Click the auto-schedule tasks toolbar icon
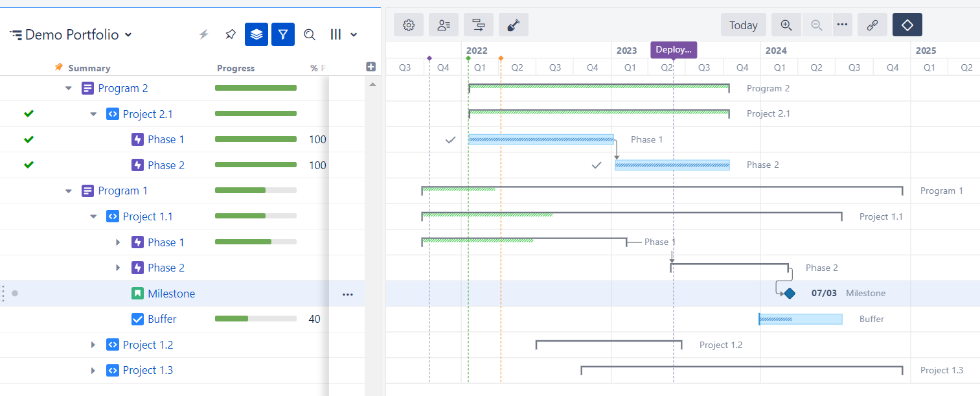Screen dimensions: 980x396 click(x=479, y=25)
